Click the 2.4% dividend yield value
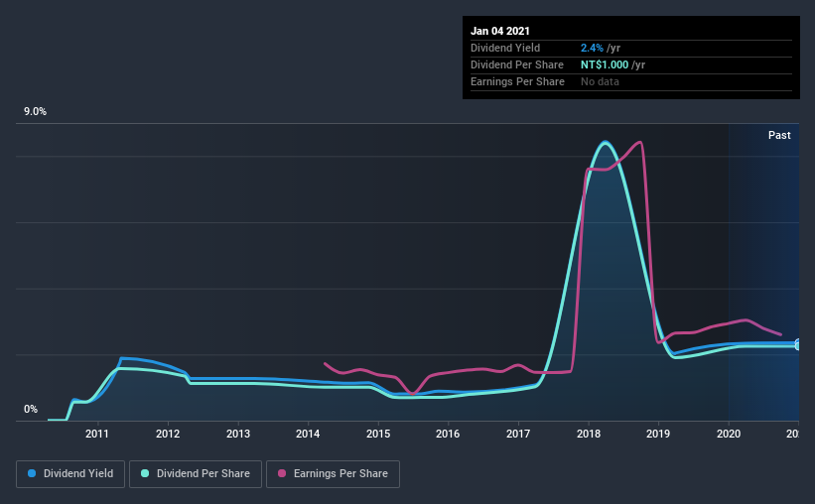Image resolution: width=815 pixels, height=504 pixels. (x=592, y=48)
